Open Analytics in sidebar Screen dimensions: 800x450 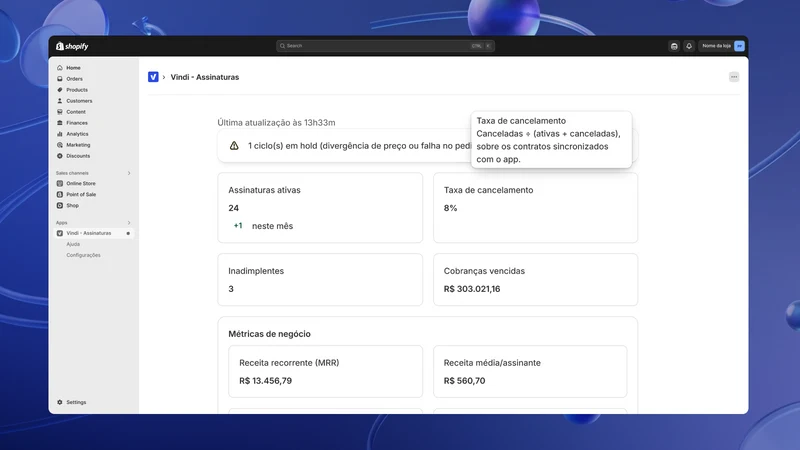point(77,134)
